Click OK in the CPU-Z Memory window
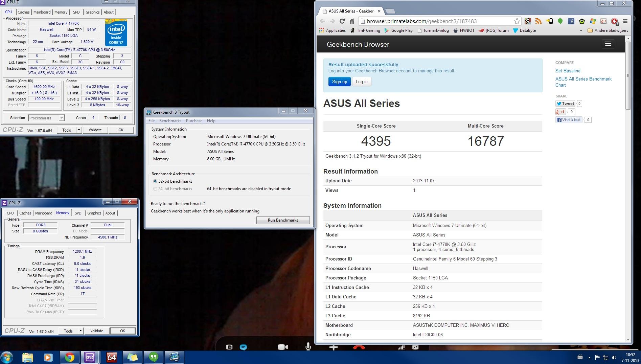 pyautogui.click(x=122, y=331)
